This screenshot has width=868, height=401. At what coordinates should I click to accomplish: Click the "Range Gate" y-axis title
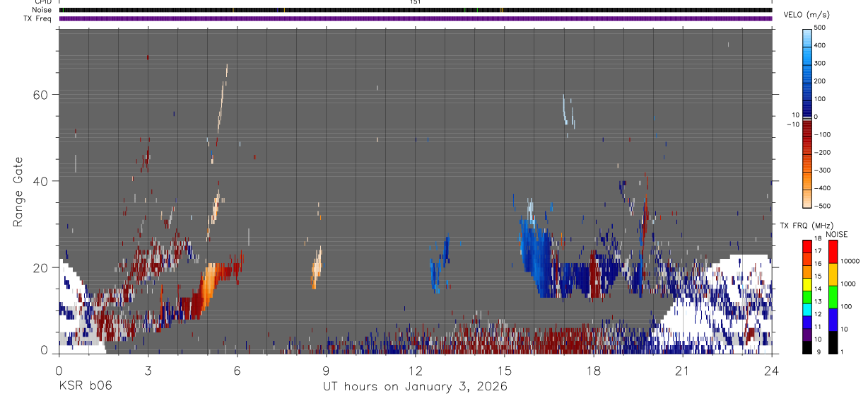(18, 192)
